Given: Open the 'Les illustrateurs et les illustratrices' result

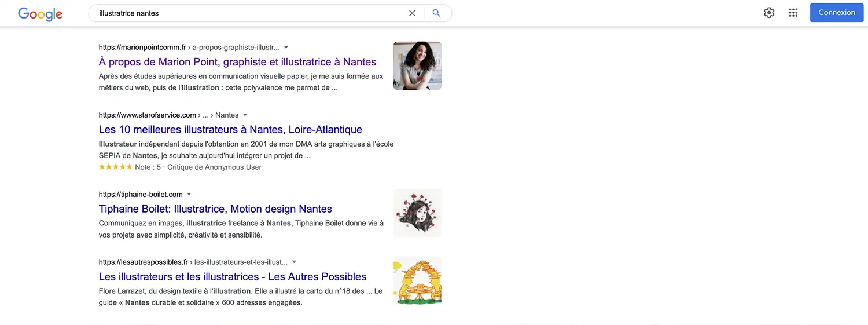Looking at the screenshot, I should pos(233,277).
